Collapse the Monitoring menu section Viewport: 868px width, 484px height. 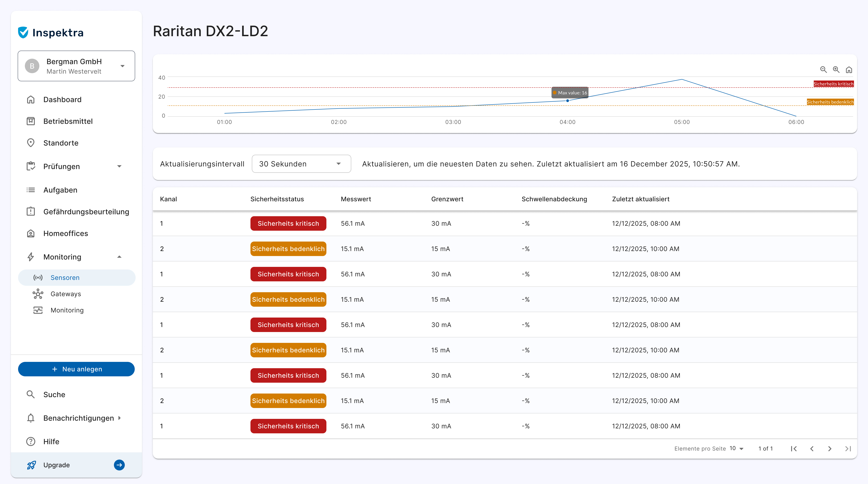(119, 257)
